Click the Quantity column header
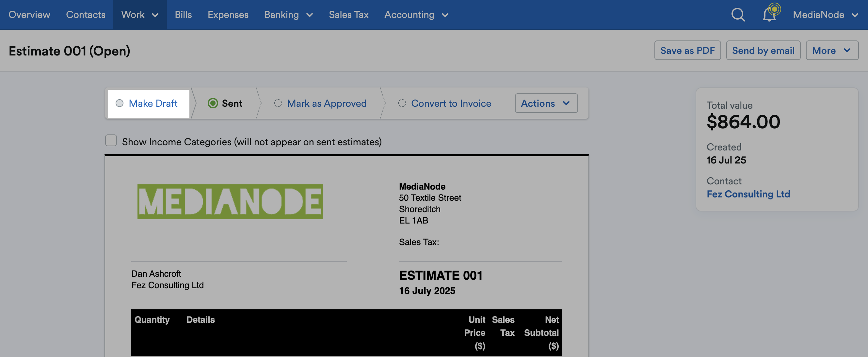This screenshot has height=357, width=868. 152,319
